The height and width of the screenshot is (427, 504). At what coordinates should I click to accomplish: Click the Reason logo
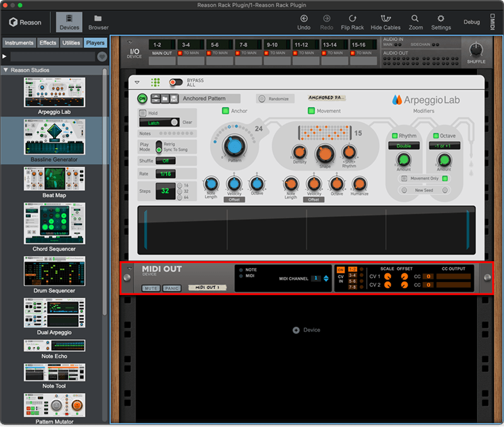pos(25,22)
